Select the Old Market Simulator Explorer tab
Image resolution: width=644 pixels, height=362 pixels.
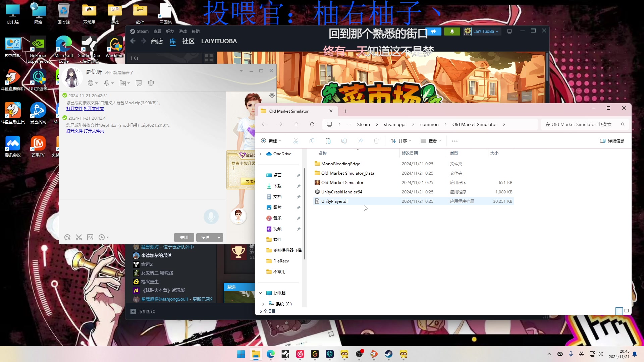[x=297, y=111]
